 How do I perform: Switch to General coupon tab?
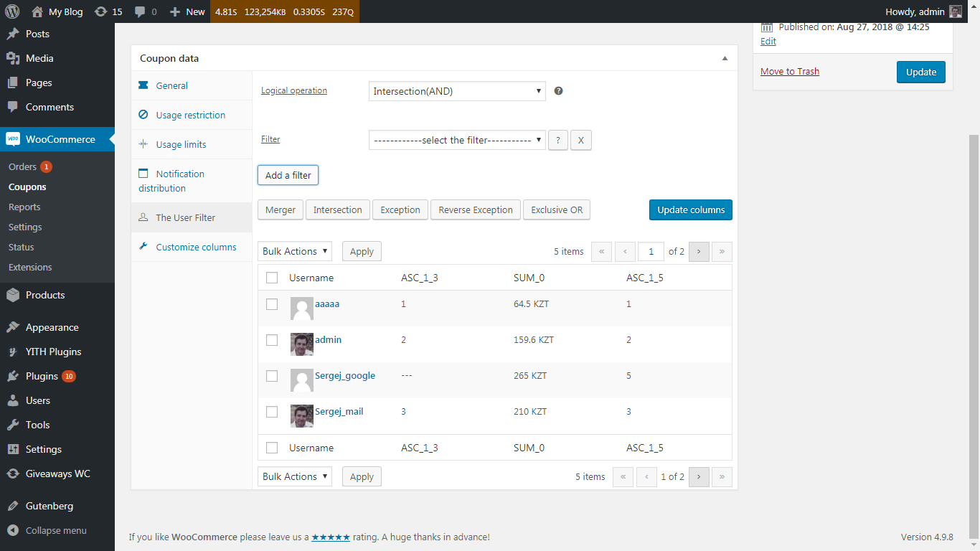point(192,85)
